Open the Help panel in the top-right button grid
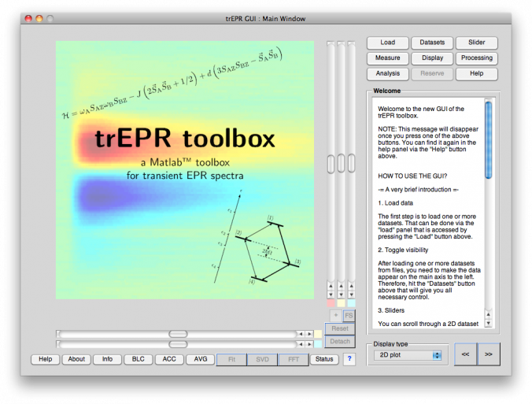532x404 pixels. [x=476, y=74]
